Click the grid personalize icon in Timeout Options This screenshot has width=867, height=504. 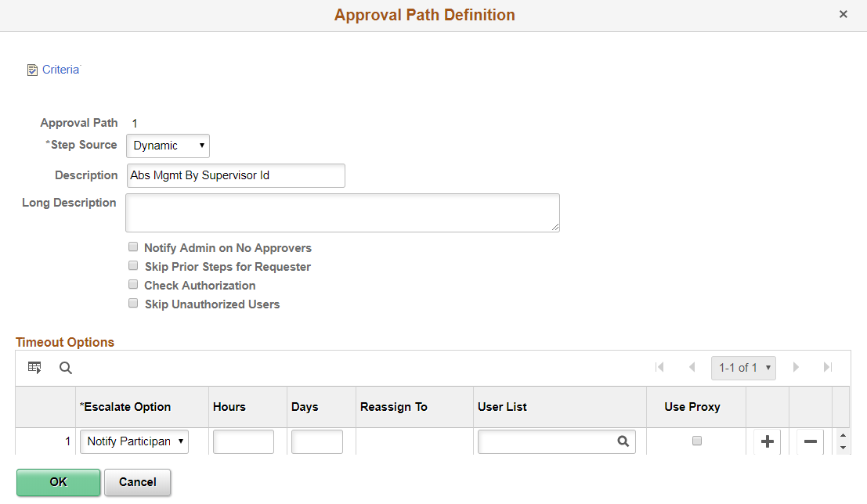(34, 367)
